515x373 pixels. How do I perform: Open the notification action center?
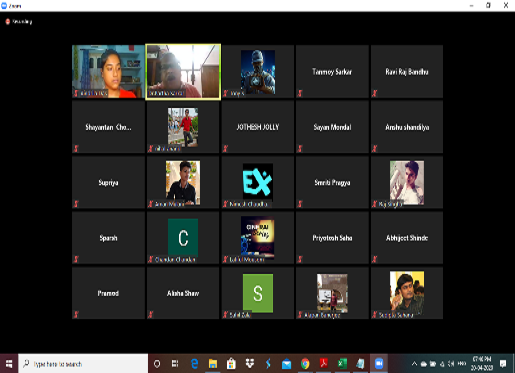coord(503,364)
